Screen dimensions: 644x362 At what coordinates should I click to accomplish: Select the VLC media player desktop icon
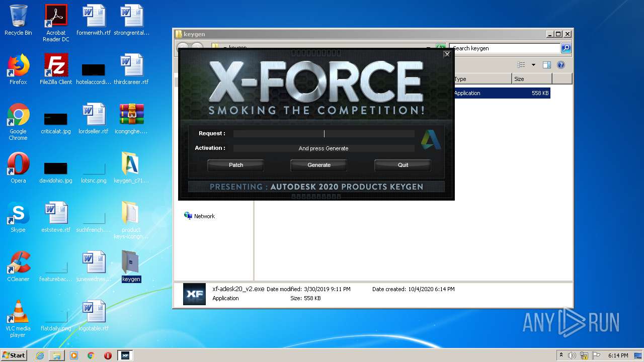[x=18, y=319]
